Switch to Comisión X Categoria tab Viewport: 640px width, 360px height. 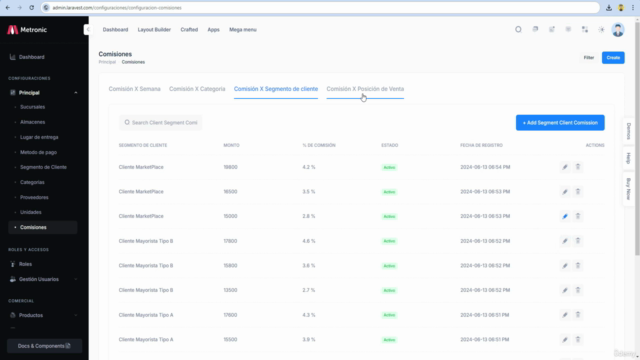click(197, 89)
